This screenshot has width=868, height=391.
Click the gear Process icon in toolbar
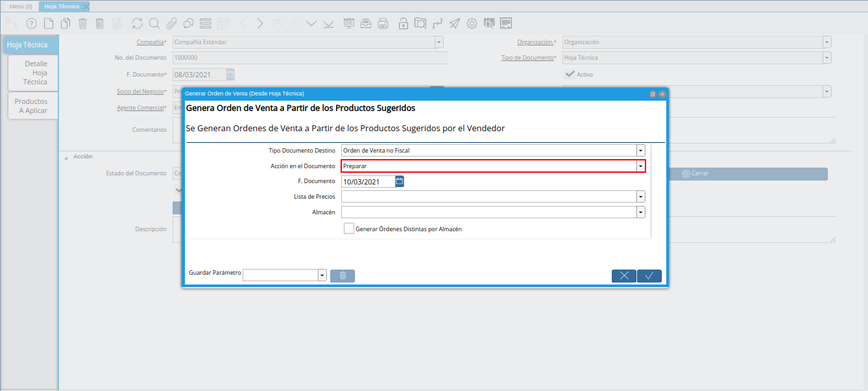pyautogui.click(x=472, y=24)
